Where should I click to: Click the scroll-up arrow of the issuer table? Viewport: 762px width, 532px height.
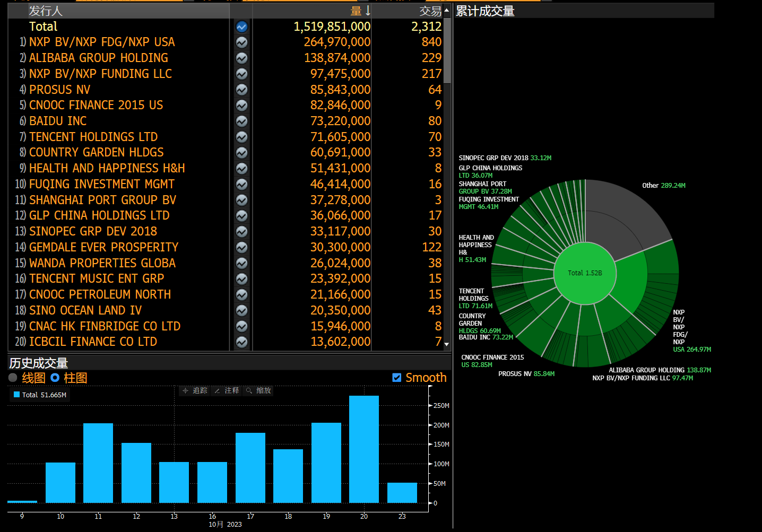(447, 11)
